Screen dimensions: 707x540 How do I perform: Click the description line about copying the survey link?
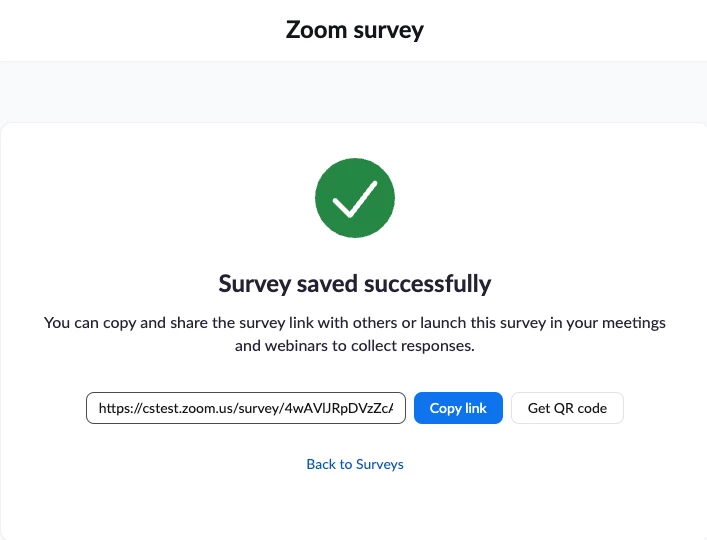355,323
